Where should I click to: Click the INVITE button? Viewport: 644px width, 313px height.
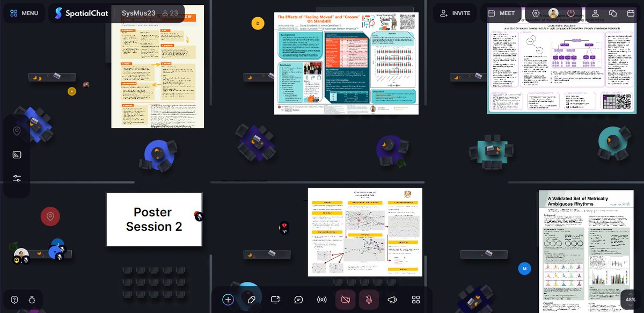click(x=455, y=13)
